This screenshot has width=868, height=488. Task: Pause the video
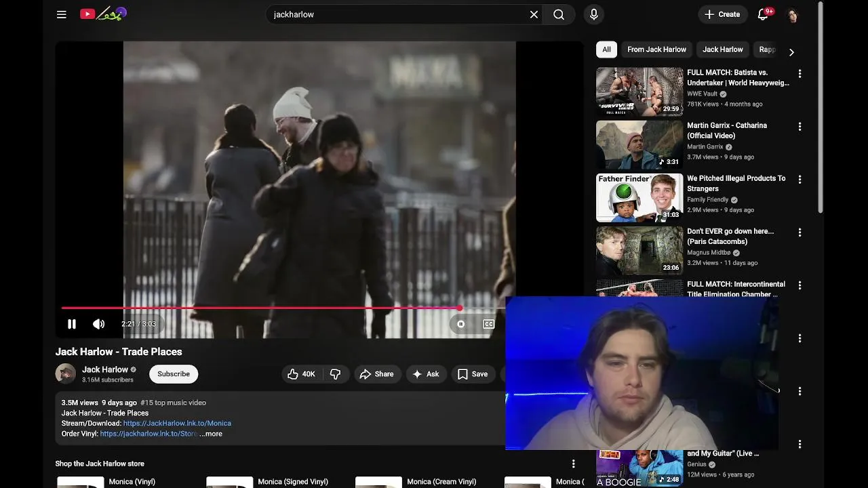(x=72, y=324)
